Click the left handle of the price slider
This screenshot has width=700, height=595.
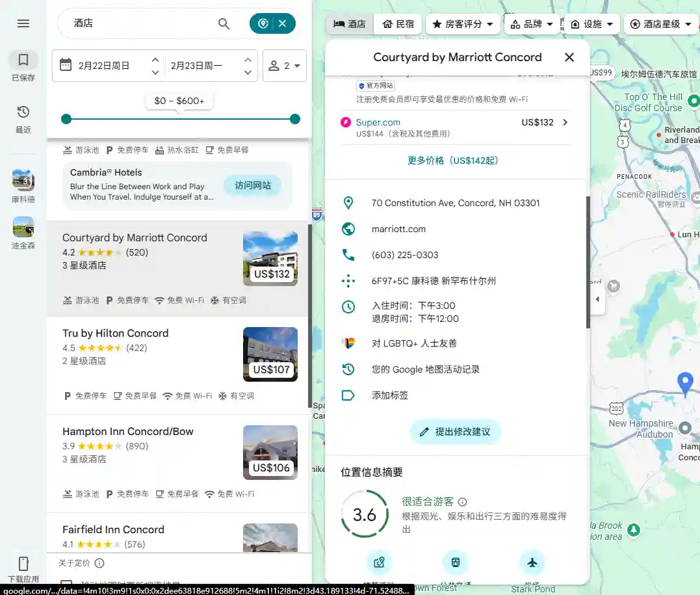[66, 119]
